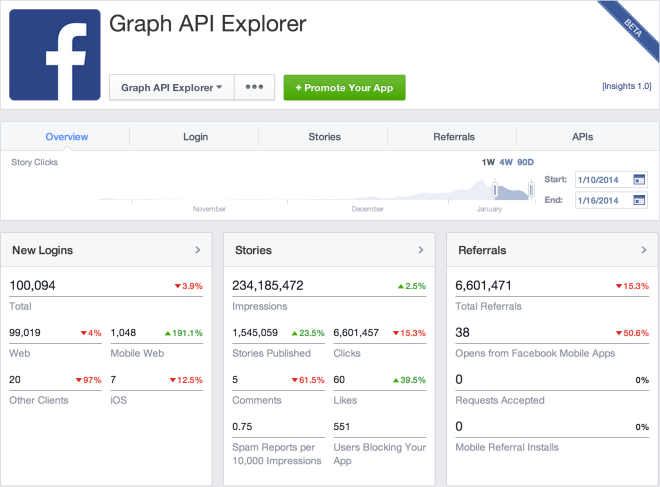This screenshot has width=660, height=487.
Task: Grab the right range handle on the chart
Action: 532,190
